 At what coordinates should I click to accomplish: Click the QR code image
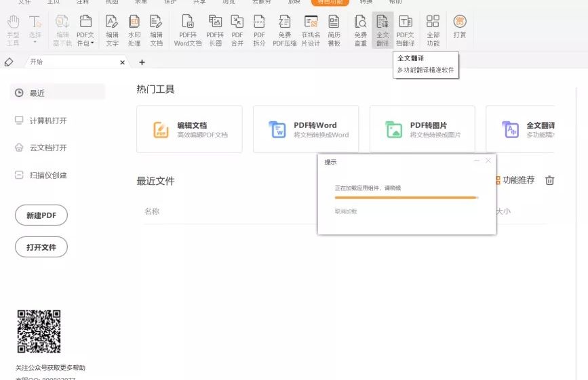click(x=39, y=331)
